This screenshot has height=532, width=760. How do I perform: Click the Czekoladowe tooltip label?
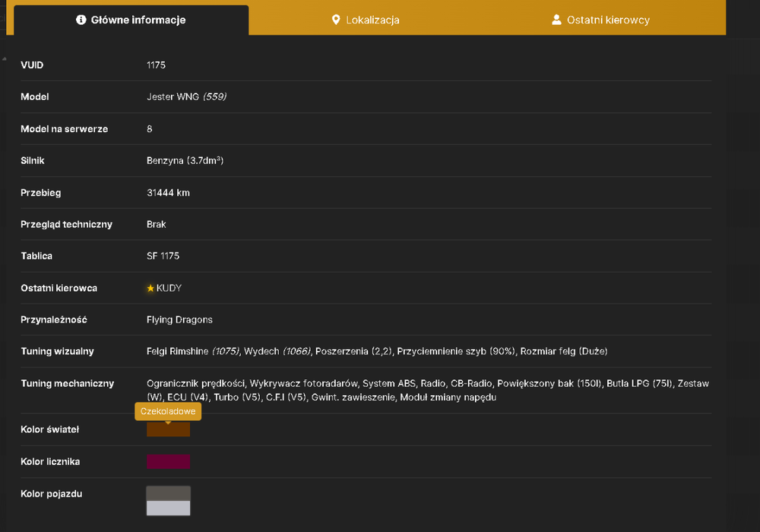point(168,411)
